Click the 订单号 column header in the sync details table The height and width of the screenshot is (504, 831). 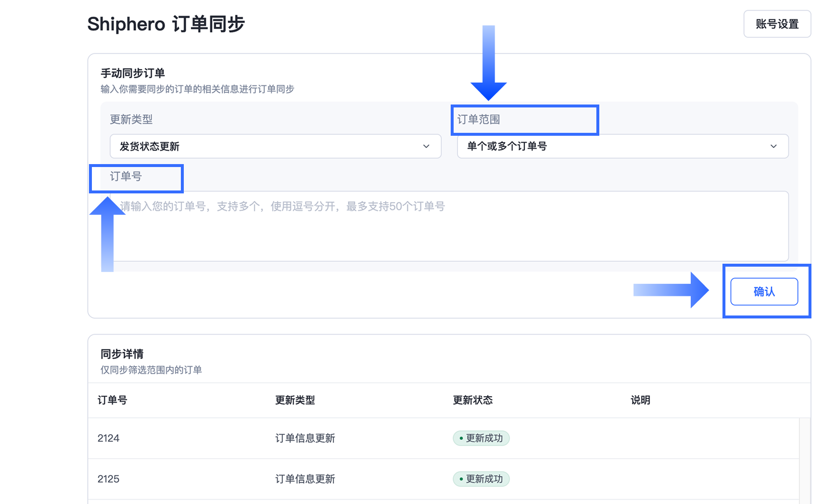112,400
